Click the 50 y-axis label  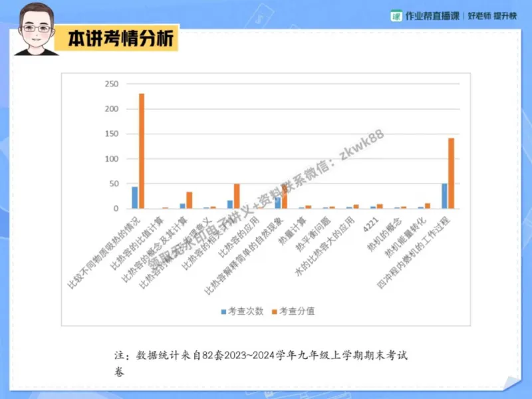pos(114,184)
